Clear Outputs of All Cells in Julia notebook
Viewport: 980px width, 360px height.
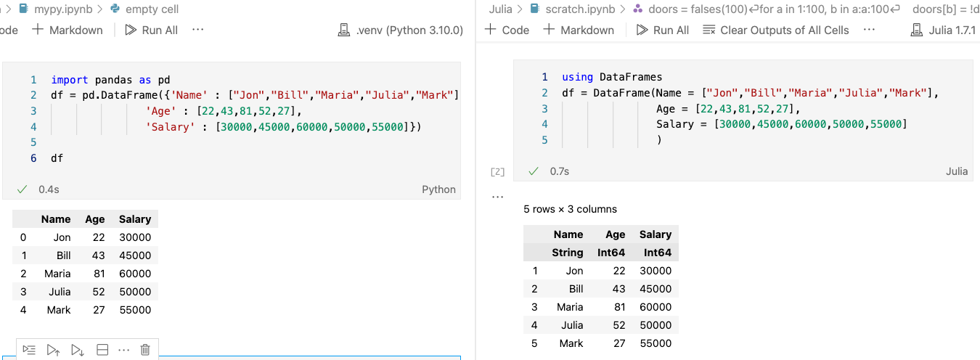(775, 30)
